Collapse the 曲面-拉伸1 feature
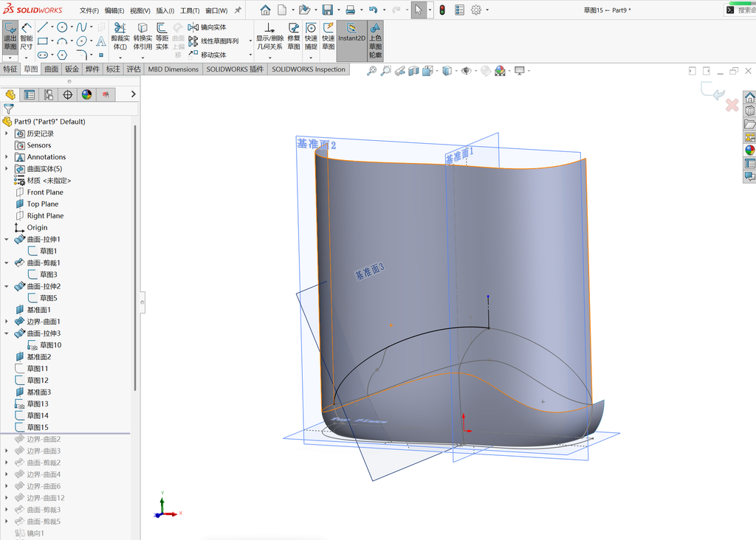Image resolution: width=756 pixels, height=540 pixels. (x=6, y=240)
